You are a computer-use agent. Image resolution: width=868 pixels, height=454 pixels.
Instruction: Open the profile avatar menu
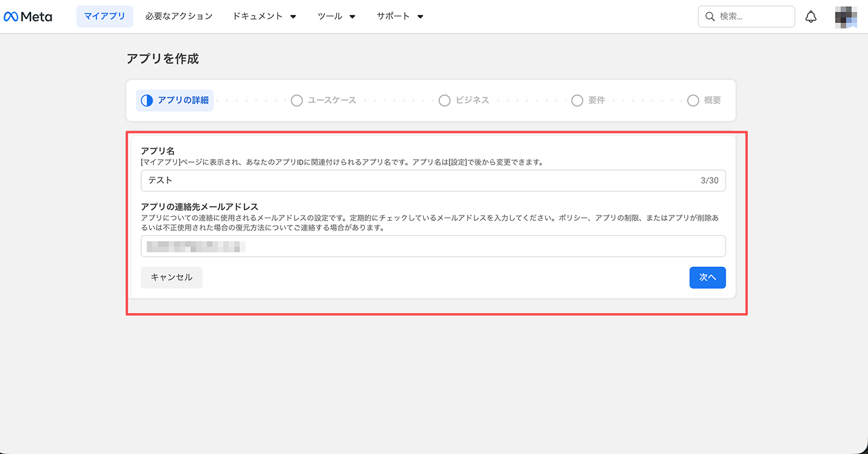click(846, 16)
